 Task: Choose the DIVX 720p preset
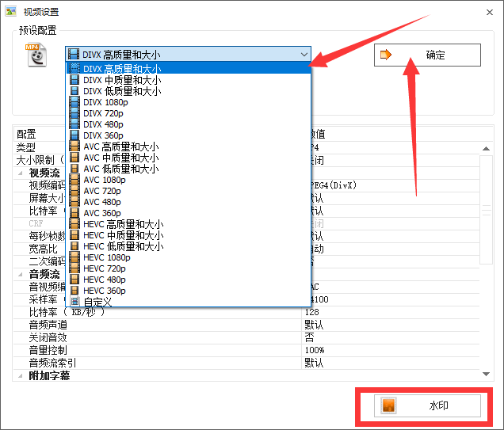pyautogui.click(x=189, y=113)
